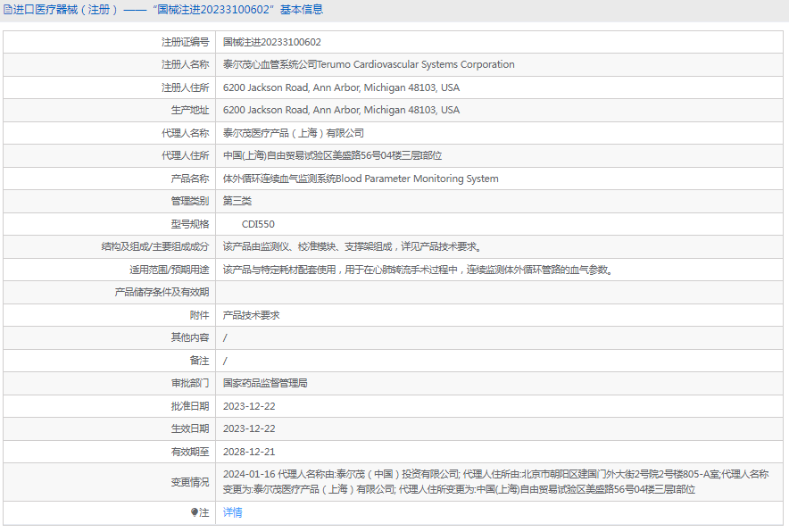Select the 注册人住所 address 6200 Jackson Road
789x532 pixels.
point(341,87)
